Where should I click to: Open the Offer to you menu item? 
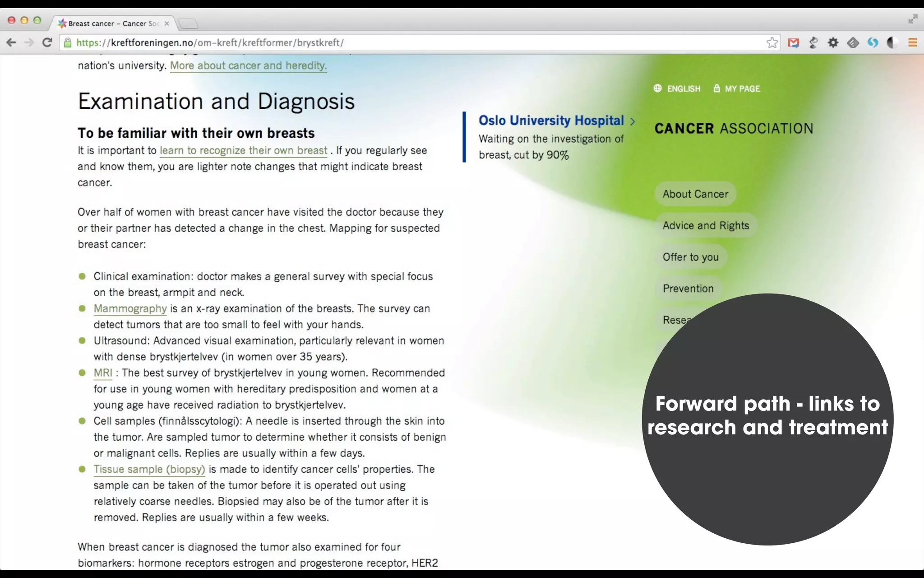tap(690, 257)
